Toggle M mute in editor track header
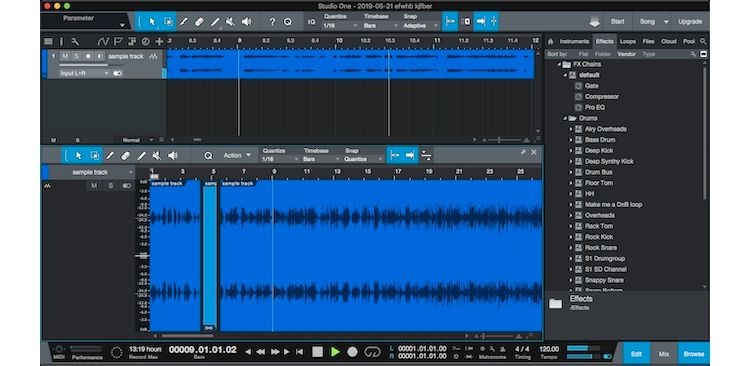 pos(94,186)
